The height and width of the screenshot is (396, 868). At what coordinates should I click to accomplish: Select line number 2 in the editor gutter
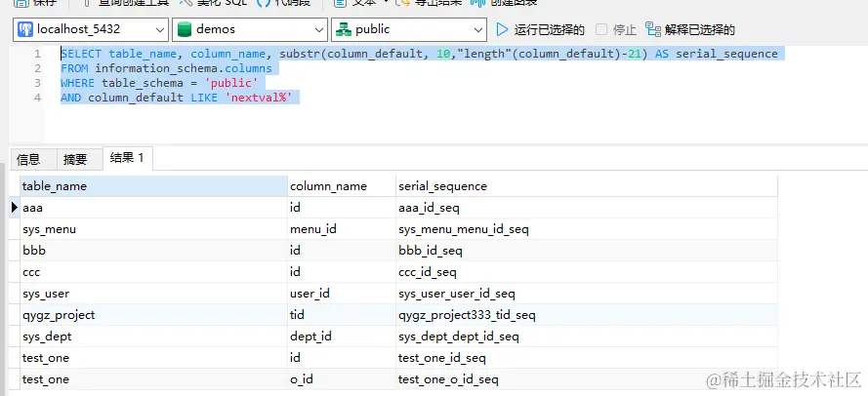click(x=37, y=68)
